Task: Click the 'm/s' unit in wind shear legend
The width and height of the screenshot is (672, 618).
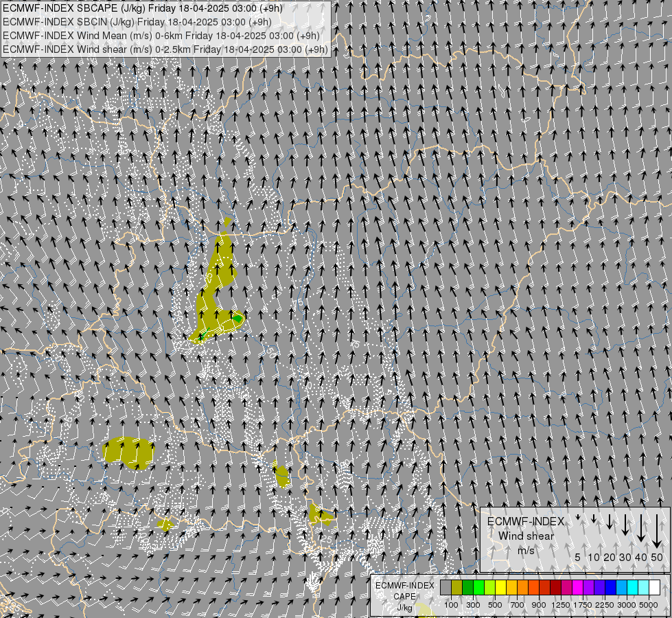Action: point(526,550)
